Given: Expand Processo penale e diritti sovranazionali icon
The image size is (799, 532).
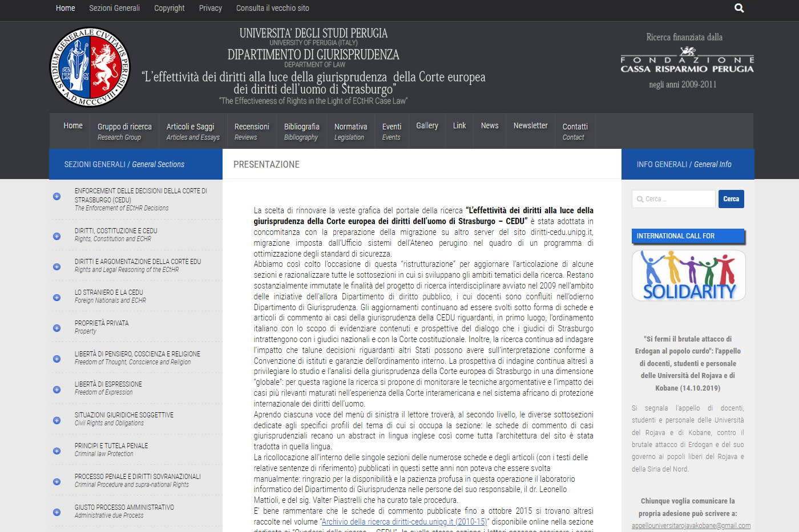Looking at the screenshot, I should point(57,482).
